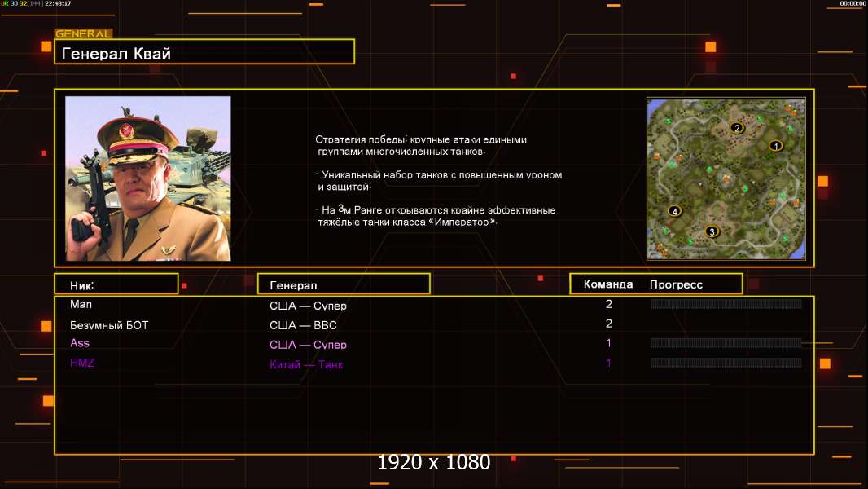Viewport: 868px width, 489px height.
Task: Click the "Генерал" column header
Action: point(343,284)
